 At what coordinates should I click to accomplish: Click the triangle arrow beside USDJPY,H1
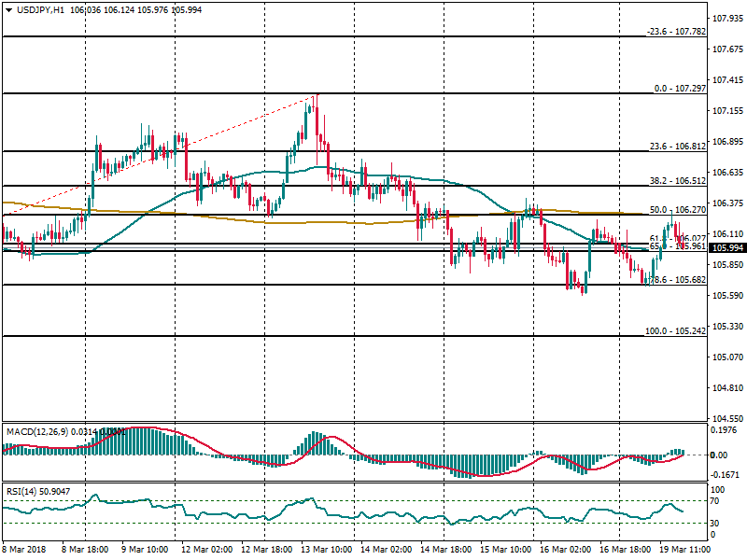[x=7, y=9]
